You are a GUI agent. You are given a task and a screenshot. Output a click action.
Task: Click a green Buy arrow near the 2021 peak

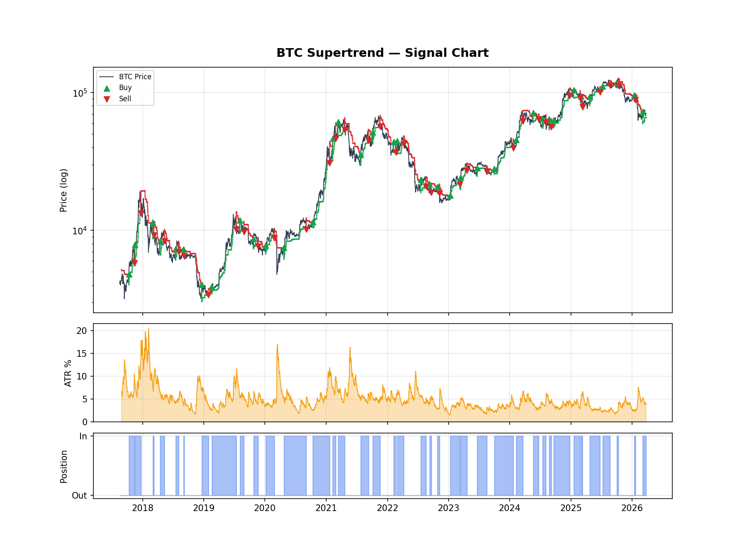(x=339, y=122)
